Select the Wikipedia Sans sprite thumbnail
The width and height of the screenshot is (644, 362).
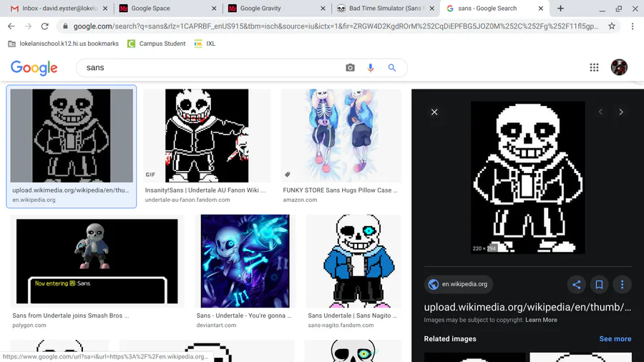point(72,135)
